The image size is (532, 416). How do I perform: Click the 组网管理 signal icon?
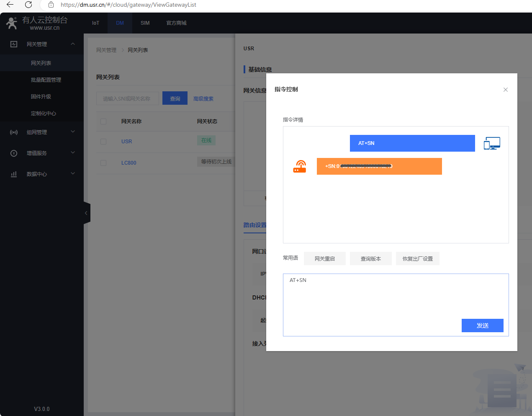tap(14, 132)
